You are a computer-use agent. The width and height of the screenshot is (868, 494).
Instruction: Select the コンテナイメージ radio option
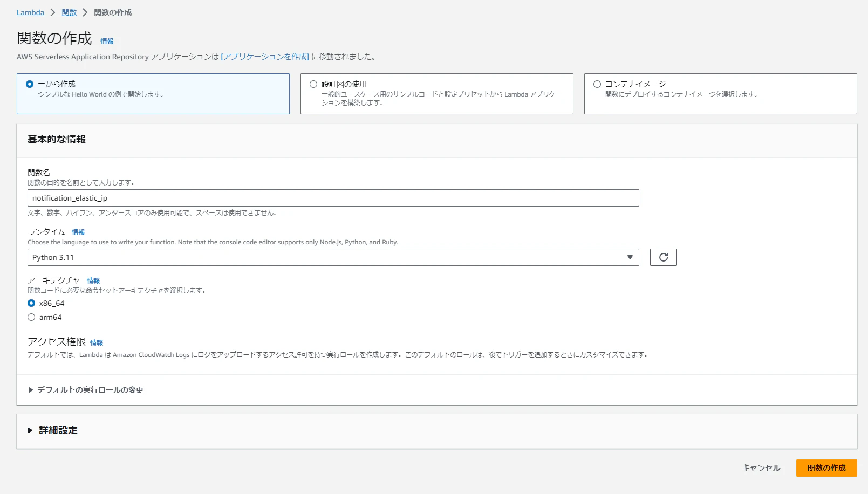coord(597,84)
